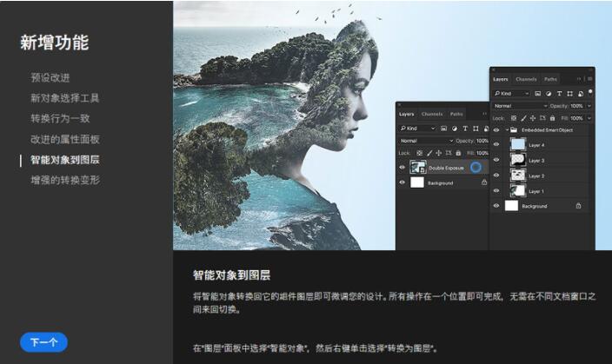The height and width of the screenshot is (364, 612).
Task: Select the 智能对象到图层 sidebar entry
Action: click(x=65, y=160)
